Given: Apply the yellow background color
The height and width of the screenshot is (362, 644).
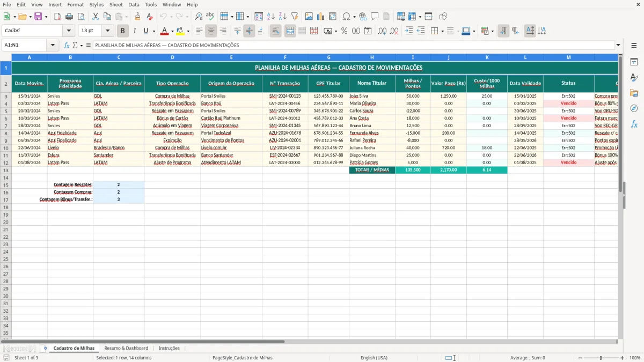Looking at the screenshot, I should [180, 31].
